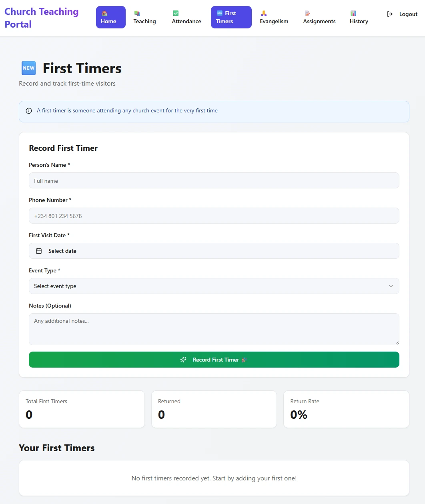This screenshot has width=425, height=504.
Task: Open the Select event type dropdown
Action: (x=214, y=286)
